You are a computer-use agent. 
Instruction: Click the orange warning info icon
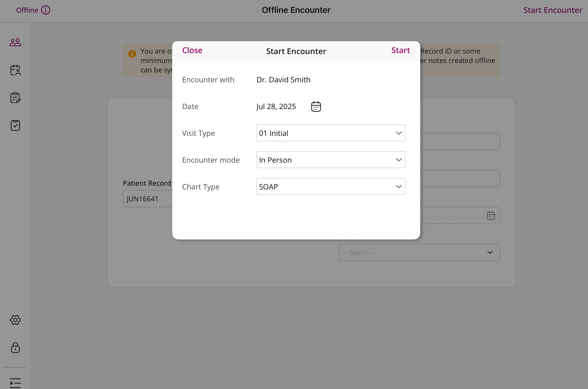pos(132,54)
